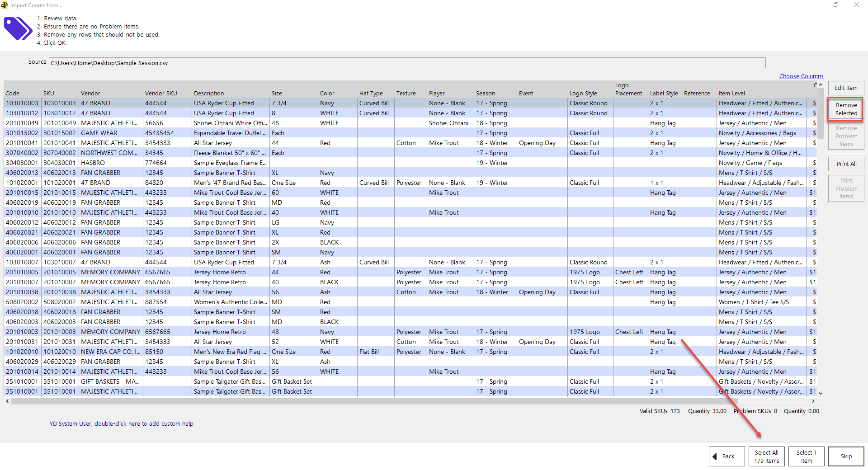
Task: Close the Import Counts window
Action: 857,5
